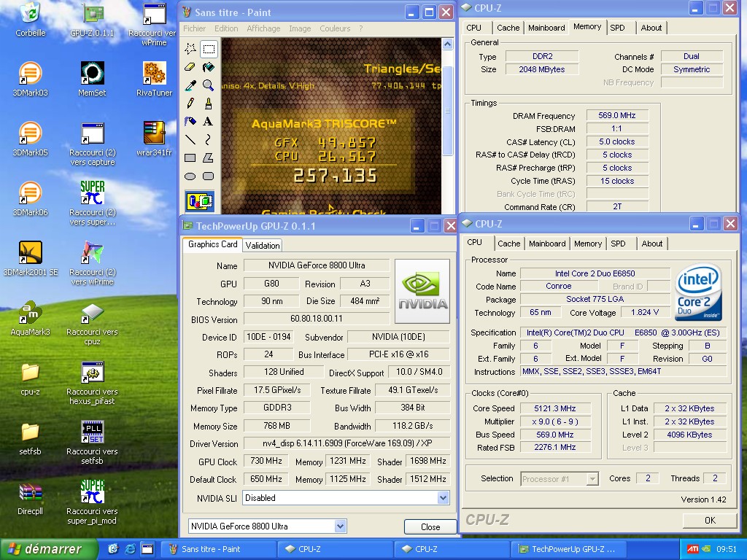Select the rectangular selection tool in Paint

(x=208, y=49)
